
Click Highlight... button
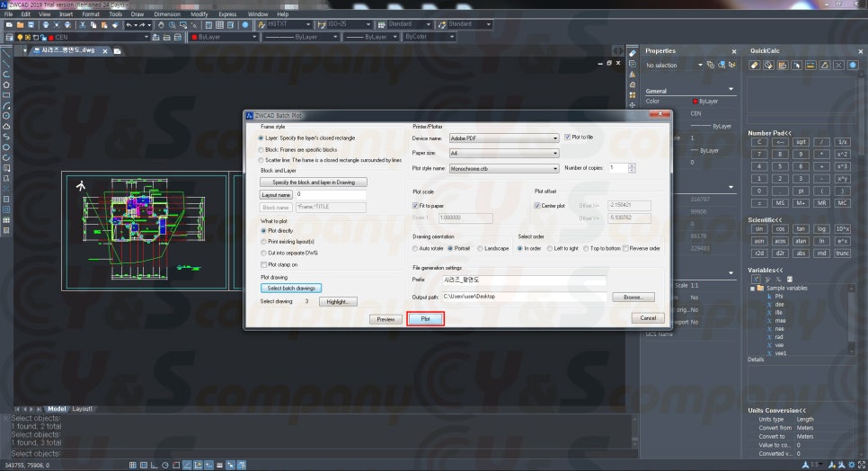click(338, 302)
